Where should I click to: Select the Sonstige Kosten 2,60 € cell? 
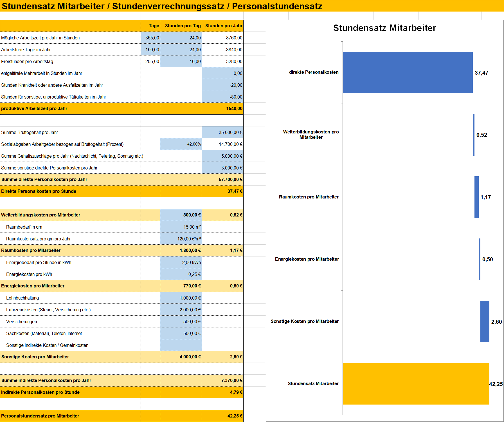(x=222, y=357)
